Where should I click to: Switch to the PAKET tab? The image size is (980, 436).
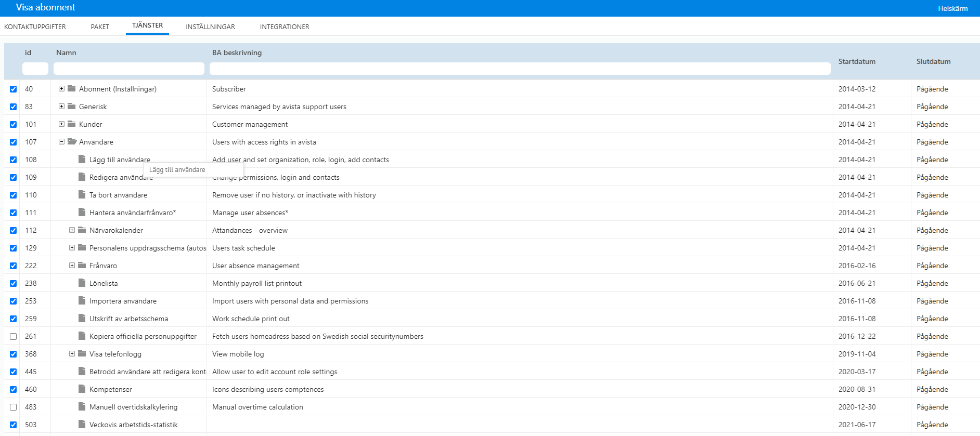coord(100,27)
